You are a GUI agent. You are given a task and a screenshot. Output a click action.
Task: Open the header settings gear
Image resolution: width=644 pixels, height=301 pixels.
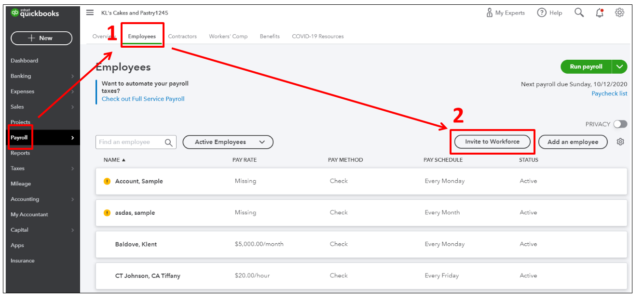pos(620,13)
